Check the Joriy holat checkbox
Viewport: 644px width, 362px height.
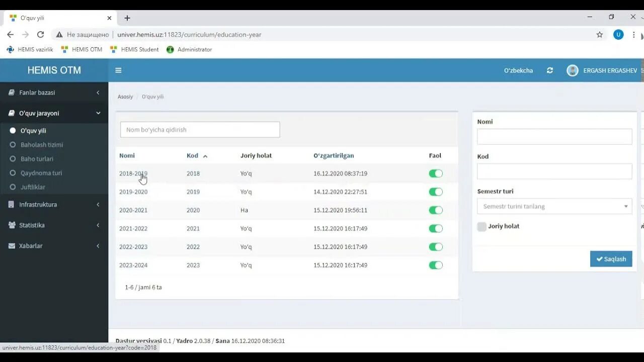481,226
